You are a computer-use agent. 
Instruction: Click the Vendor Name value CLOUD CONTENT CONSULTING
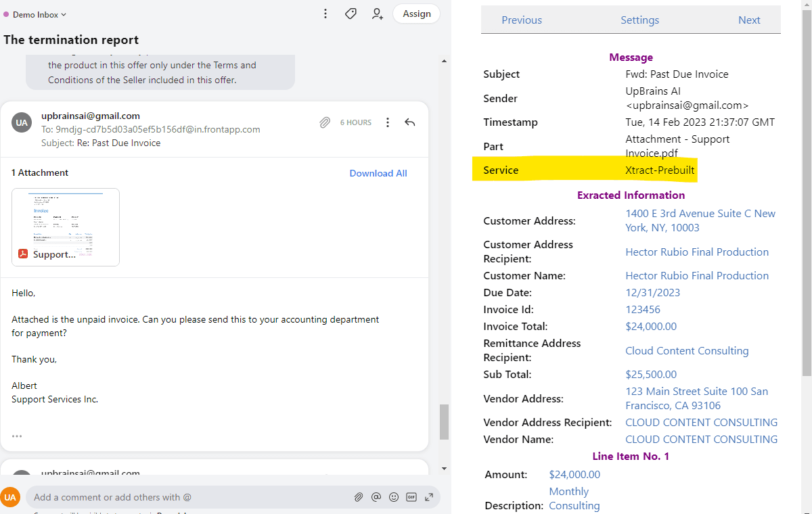click(x=701, y=440)
